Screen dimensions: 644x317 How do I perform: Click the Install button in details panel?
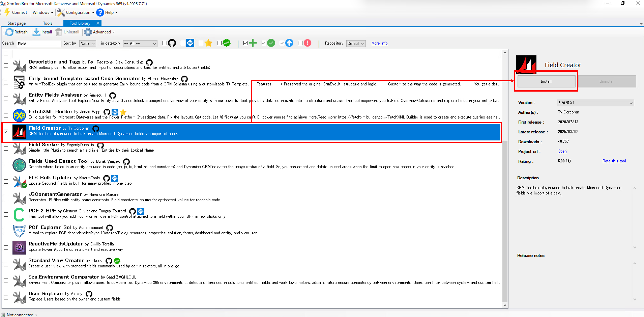click(546, 81)
